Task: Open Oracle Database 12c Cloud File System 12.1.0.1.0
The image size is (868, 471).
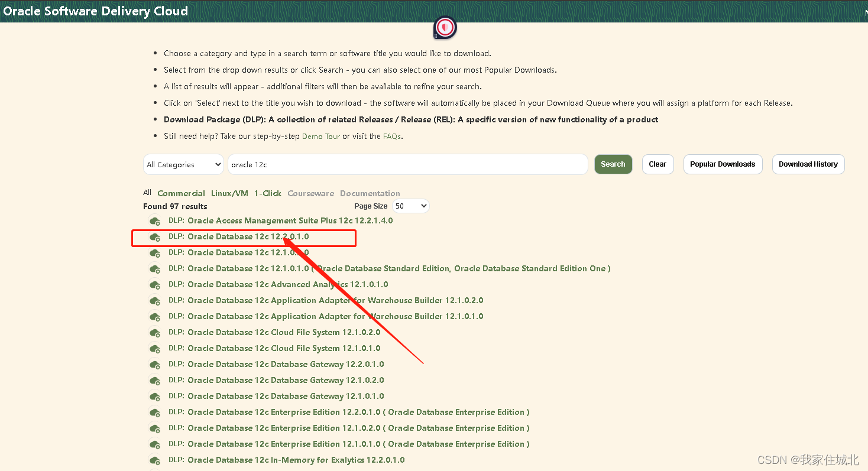Action: pos(274,348)
